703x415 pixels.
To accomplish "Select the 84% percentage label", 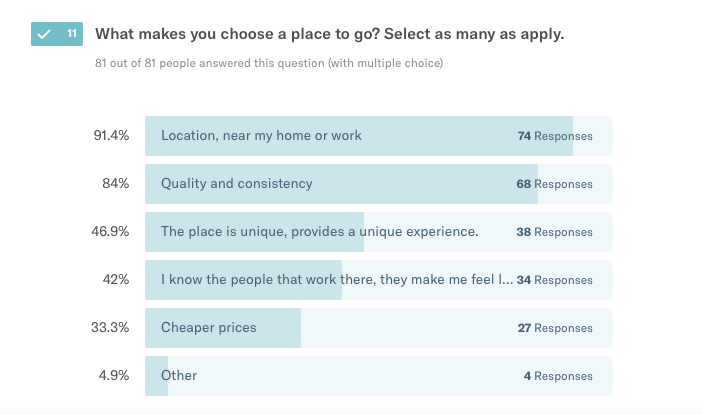I will (115, 184).
